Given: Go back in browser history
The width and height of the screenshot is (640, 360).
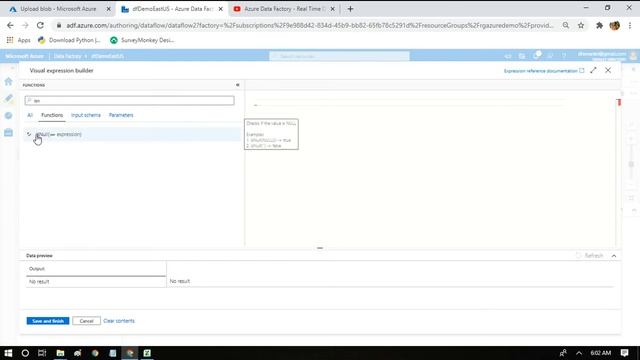Looking at the screenshot, I should (10, 25).
